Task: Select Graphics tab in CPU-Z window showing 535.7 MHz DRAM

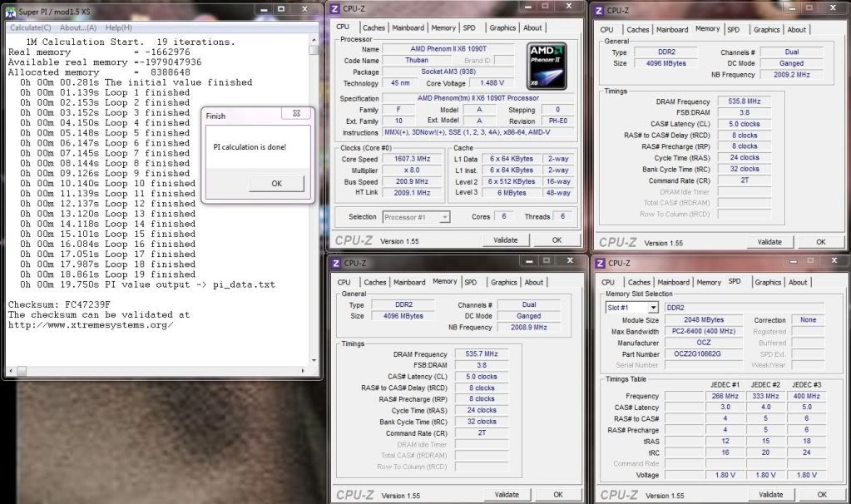Action: [503, 282]
